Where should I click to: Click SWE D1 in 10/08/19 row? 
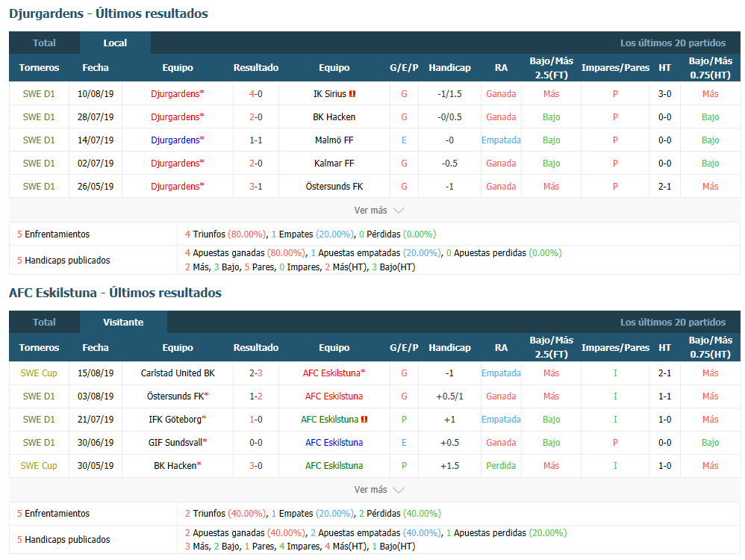tap(39, 93)
